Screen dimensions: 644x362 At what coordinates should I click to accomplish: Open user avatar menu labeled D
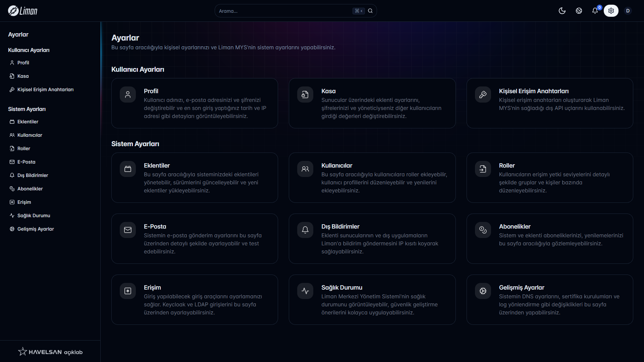(628, 11)
